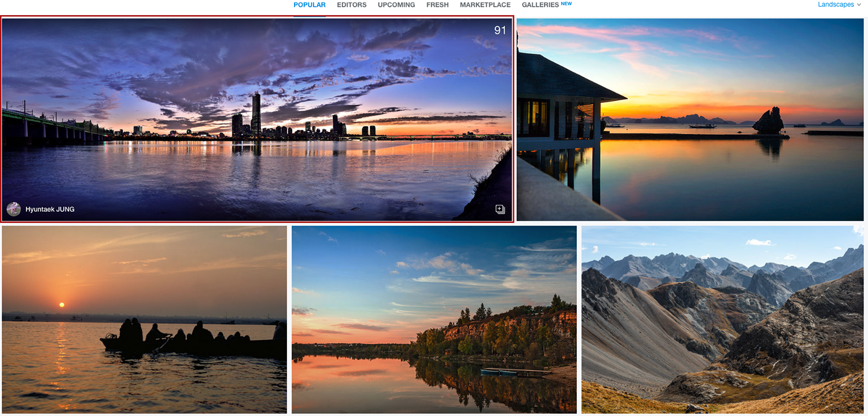View the rocky mountain range photo
This screenshot has height=416, width=868.
pyautogui.click(x=722, y=319)
